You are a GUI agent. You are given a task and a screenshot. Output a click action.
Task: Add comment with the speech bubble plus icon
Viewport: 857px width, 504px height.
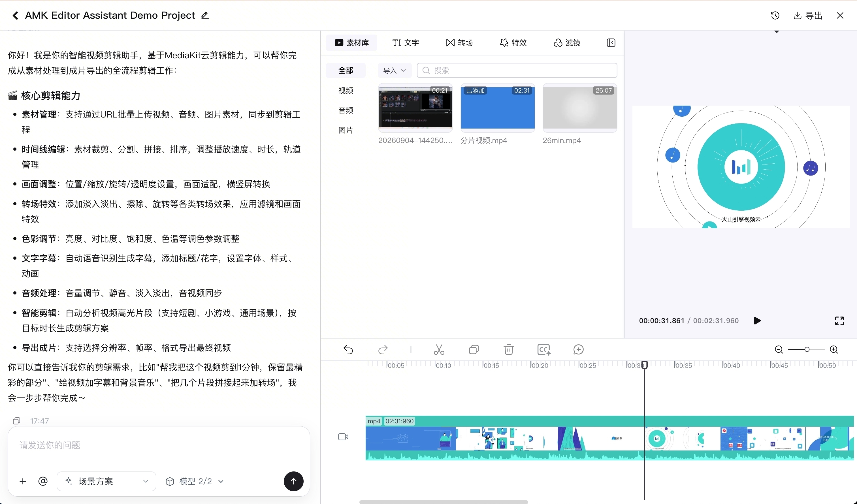(x=578, y=350)
